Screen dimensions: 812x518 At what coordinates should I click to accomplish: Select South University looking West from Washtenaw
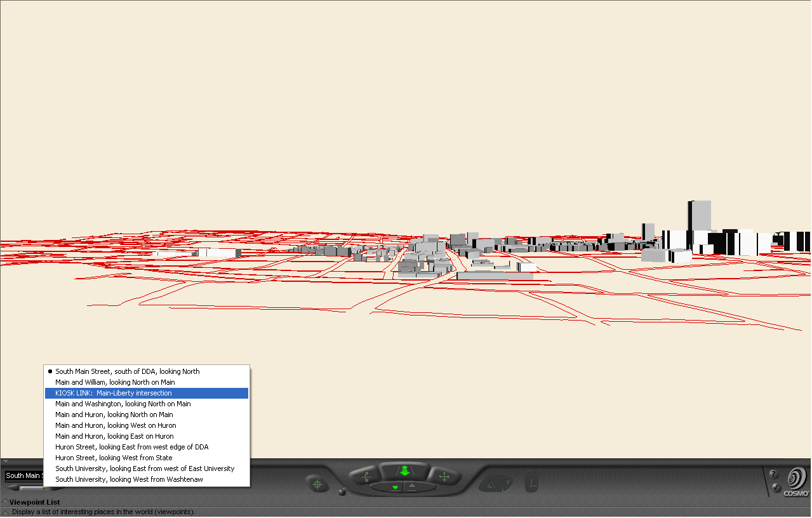[129, 480]
